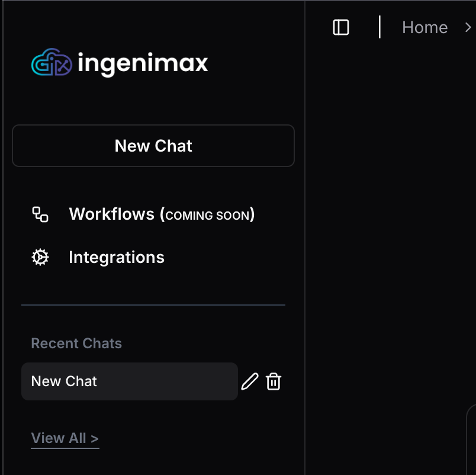
Task: Open the Home breadcrumb
Action: pyautogui.click(x=424, y=27)
